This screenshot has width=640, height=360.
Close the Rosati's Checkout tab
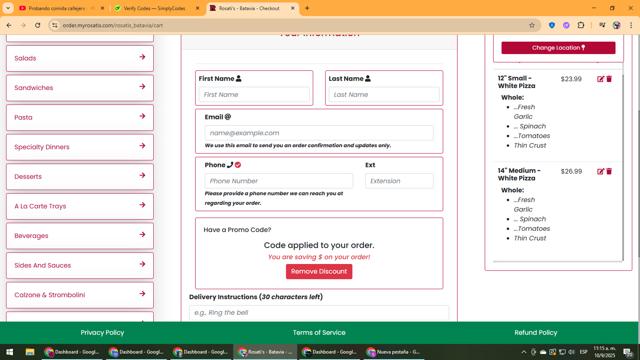point(293,8)
